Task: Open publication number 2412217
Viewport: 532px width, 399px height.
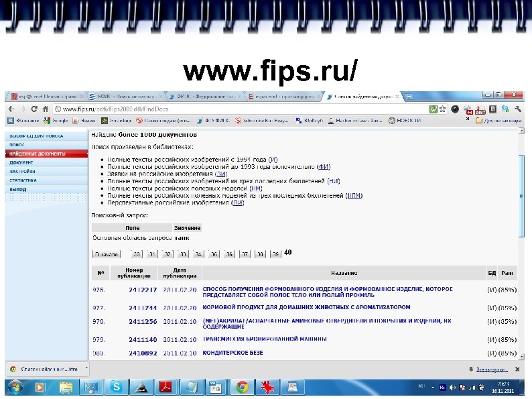Action: click(143, 290)
